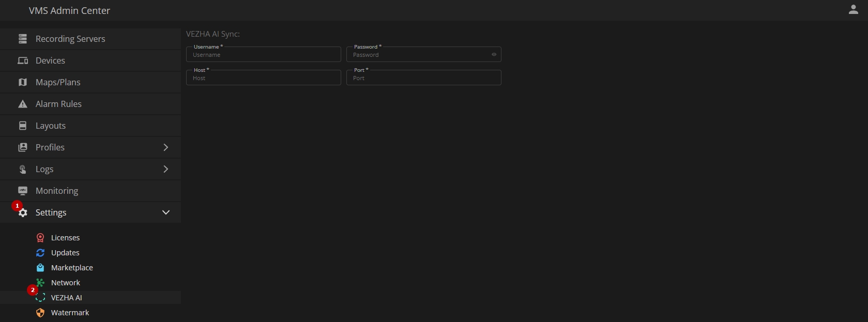This screenshot has width=868, height=322.
Task: Click the Marketplace bag icon
Action: coord(40,268)
